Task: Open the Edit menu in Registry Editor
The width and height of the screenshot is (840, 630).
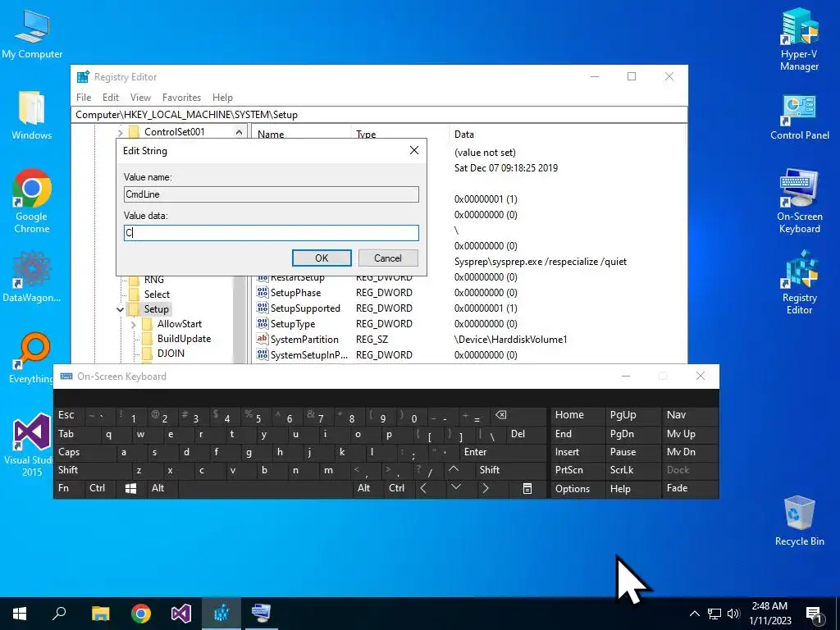Action: (111, 98)
